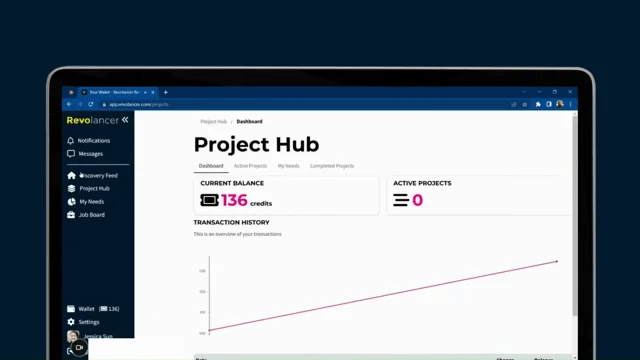The width and height of the screenshot is (640, 360).
Task: Open Notifications bell icon
Action: [71, 140]
